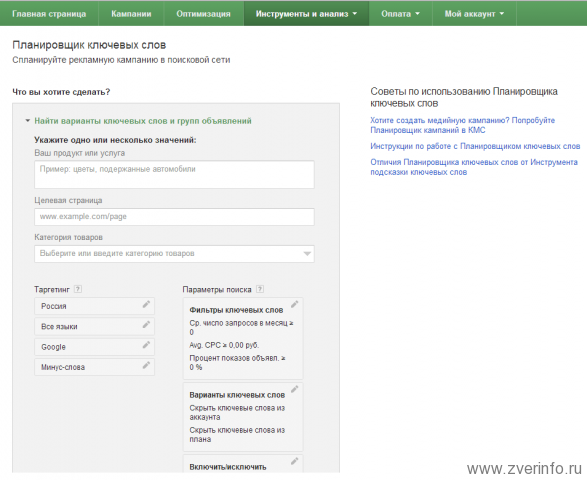Switch to Оптимизация tab
This screenshot has height=480, width=587.
pos(203,14)
